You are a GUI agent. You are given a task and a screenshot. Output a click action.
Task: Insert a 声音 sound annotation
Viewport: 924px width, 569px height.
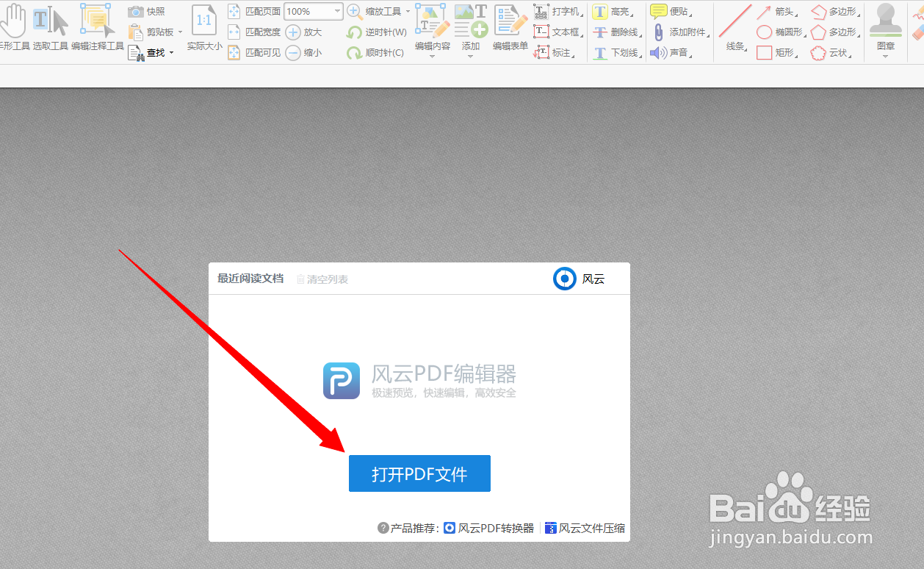[x=671, y=52]
